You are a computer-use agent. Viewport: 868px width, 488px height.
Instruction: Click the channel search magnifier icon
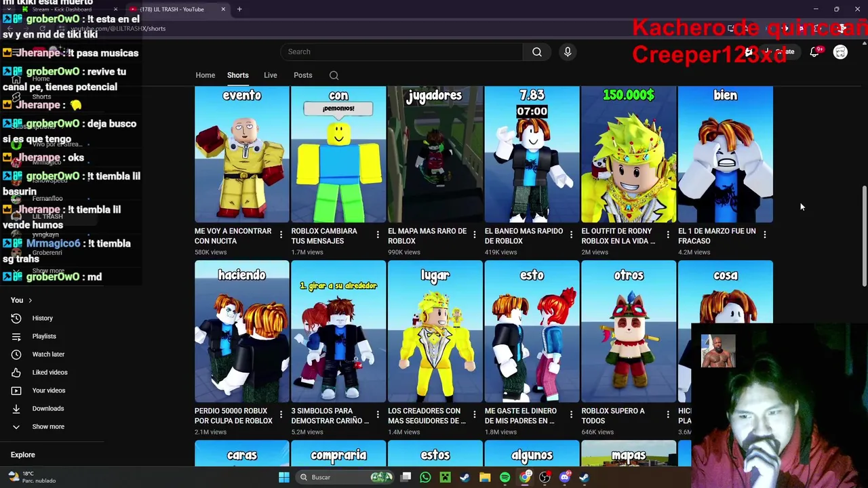click(x=334, y=75)
